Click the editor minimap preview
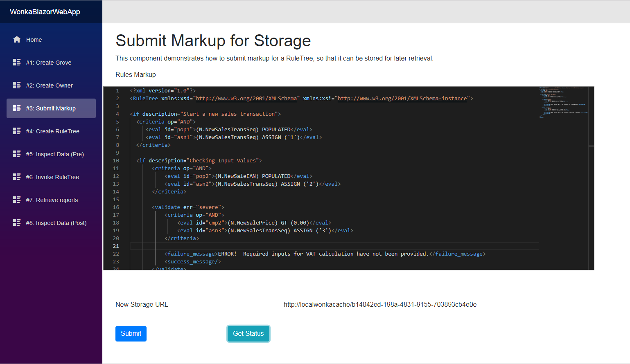This screenshot has width=630, height=364. pyautogui.click(x=563, y=102)
